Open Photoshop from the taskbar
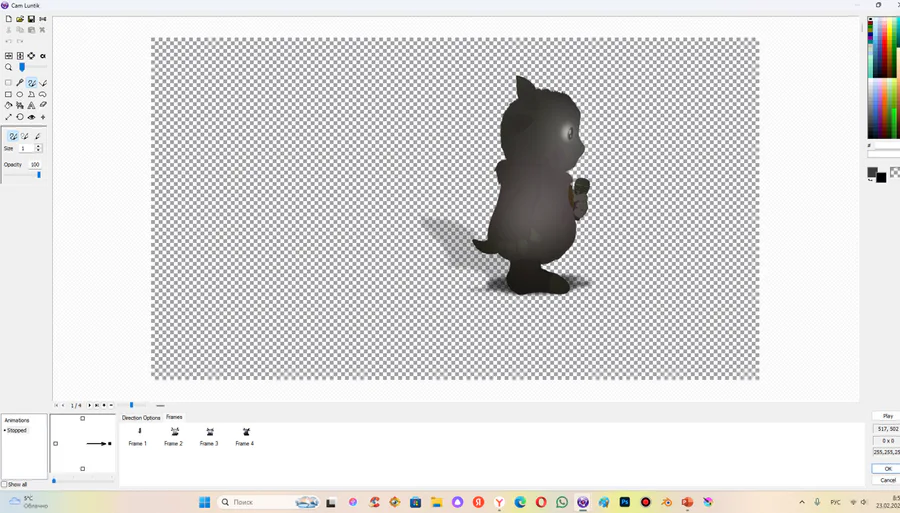Viewport: 900px width, 513px height. [x=624, y=502]
